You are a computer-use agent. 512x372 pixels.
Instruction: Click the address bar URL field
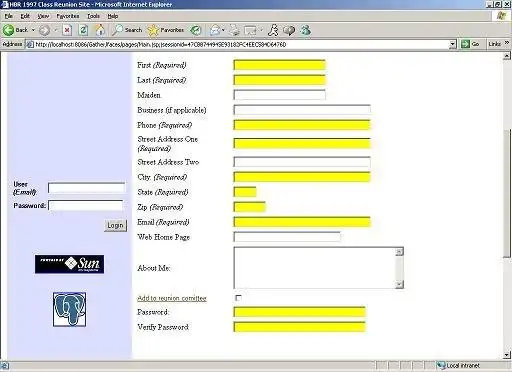242,44
